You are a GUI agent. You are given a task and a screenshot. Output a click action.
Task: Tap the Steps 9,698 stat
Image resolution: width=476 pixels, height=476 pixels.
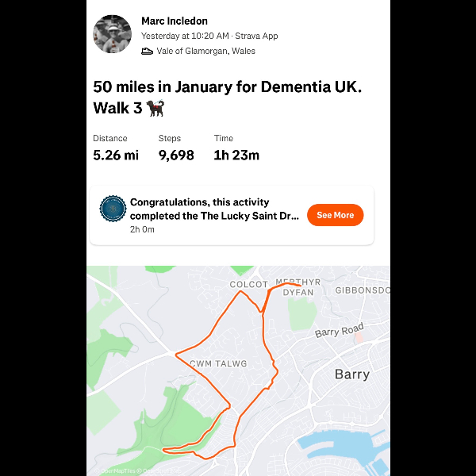click(x=176, y=148)
